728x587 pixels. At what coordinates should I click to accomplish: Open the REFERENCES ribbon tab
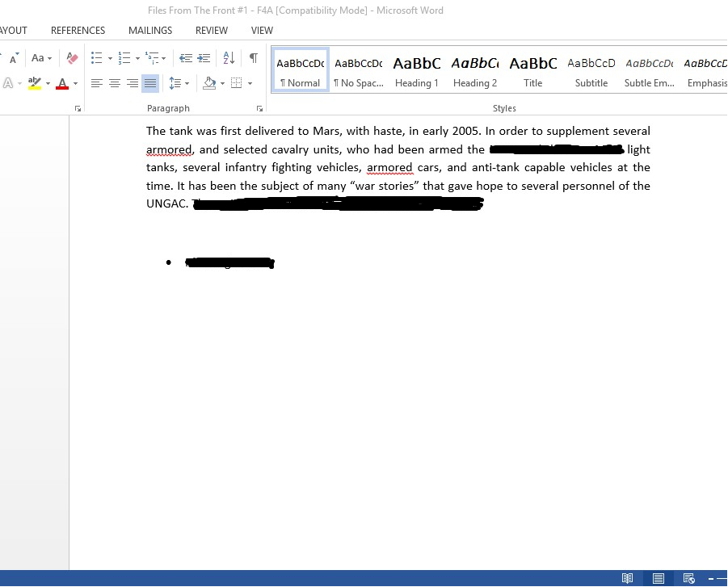pyautogui.click(x=78, y=31)
